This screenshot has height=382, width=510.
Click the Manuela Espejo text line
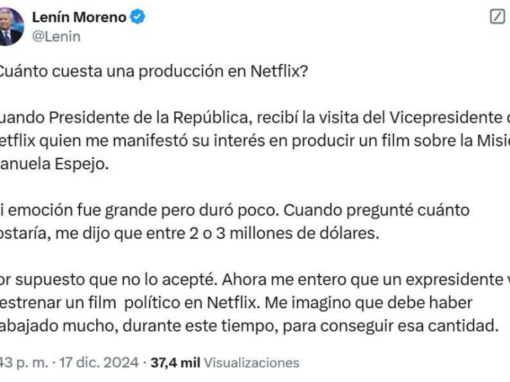[54, 164]
